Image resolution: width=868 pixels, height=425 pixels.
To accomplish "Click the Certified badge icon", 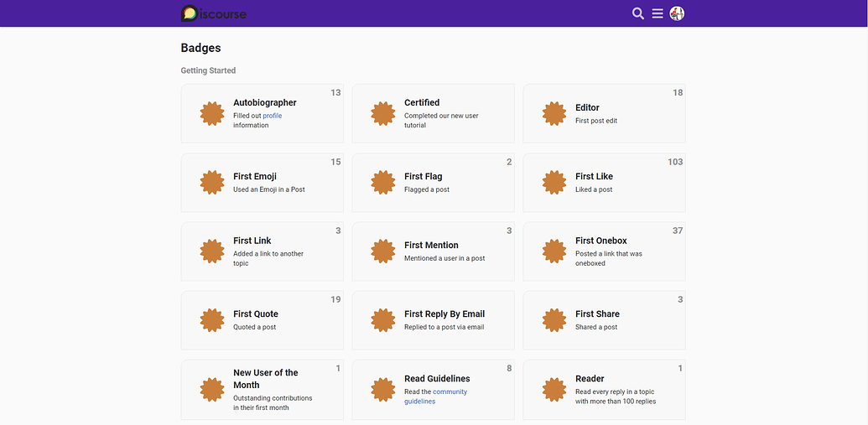I will click(x=383, y=114).
